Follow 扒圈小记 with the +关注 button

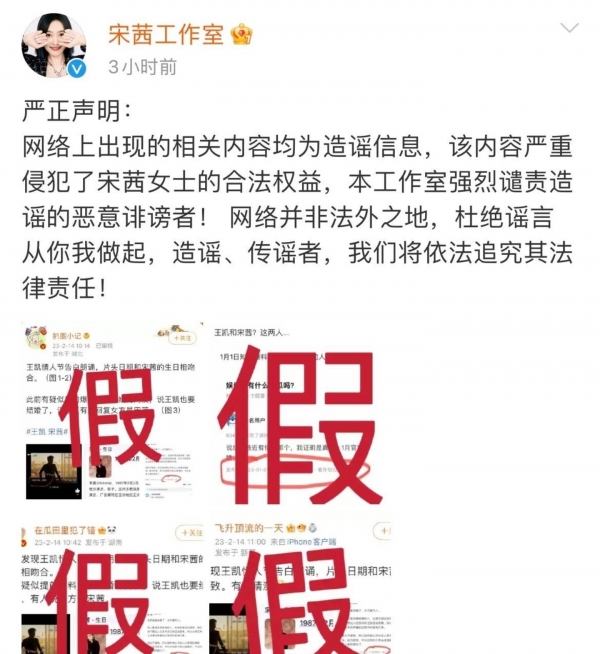pos(182,338)
